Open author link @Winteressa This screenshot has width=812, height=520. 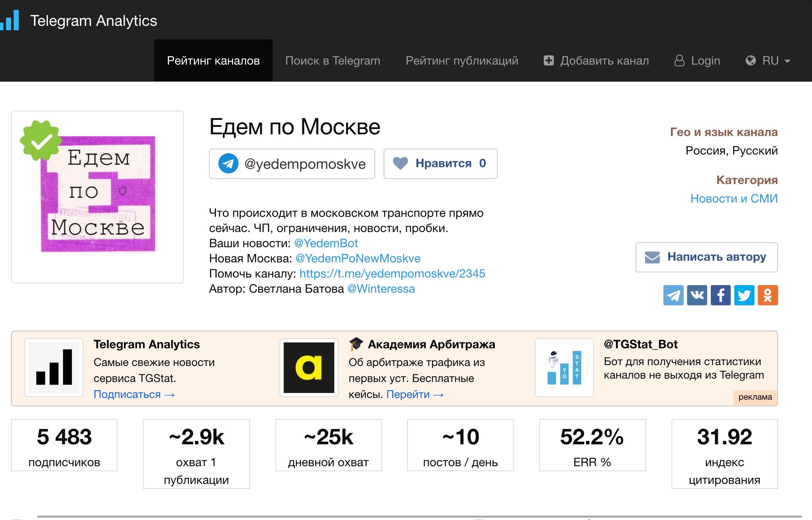coord(381,288)
